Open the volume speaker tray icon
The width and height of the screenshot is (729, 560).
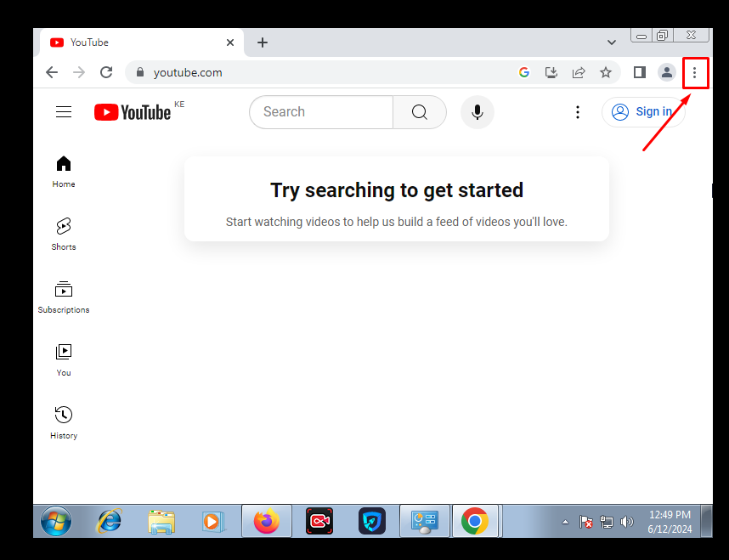click(627, 522)
